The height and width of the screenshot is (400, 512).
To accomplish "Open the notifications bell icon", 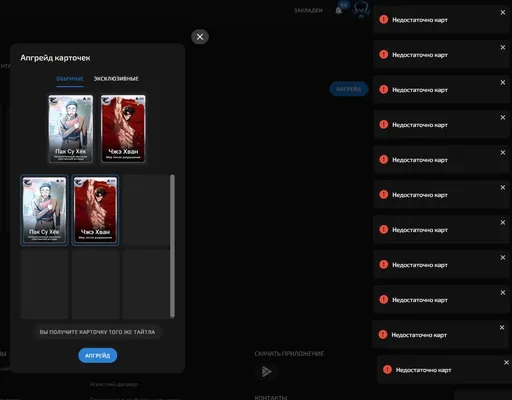I will (339, 10).
